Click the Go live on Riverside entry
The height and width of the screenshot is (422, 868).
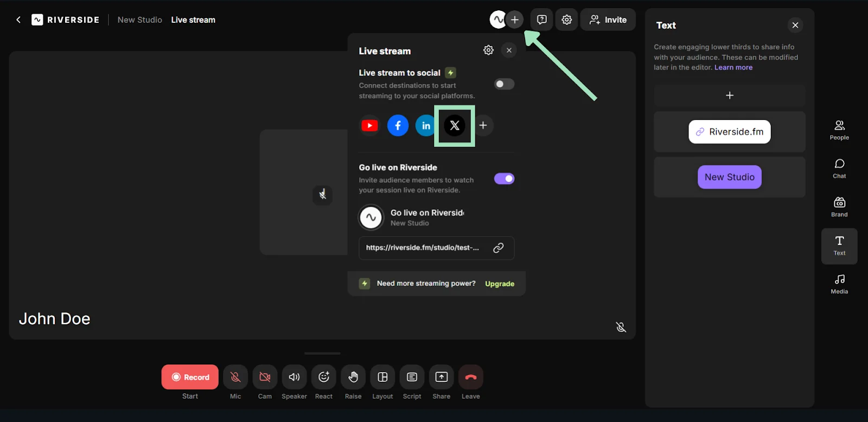tap(412, 218)
